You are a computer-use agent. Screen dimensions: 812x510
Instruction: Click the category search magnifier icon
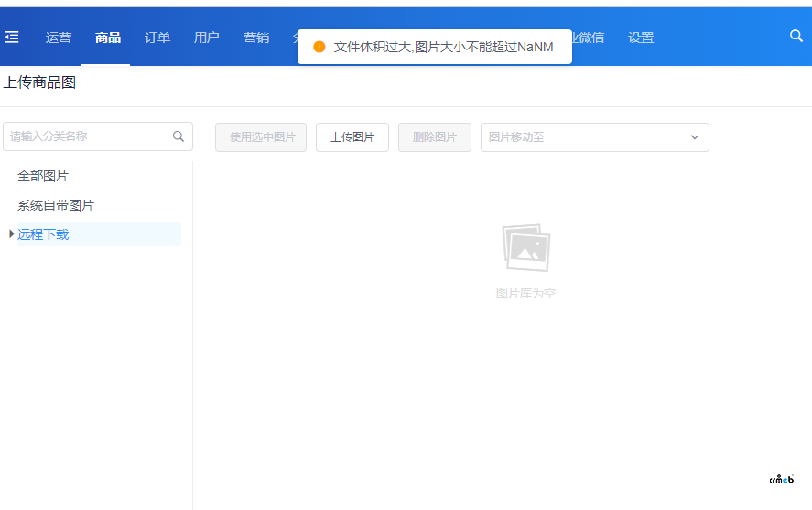coord(179,136)
